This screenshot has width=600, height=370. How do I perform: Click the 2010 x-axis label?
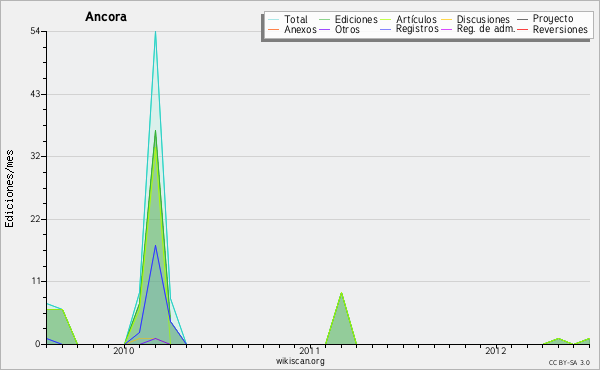[x=124, y=351]
